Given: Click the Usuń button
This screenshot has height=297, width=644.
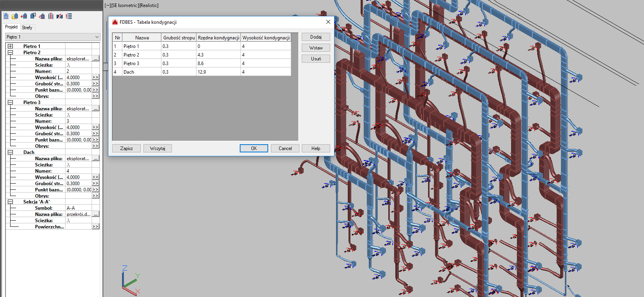Looking at the screenshot, I should (316, 59).
